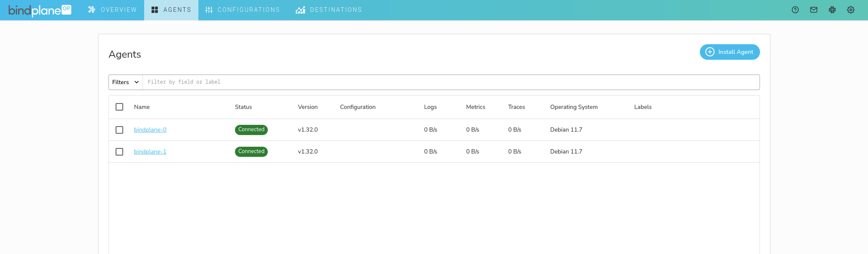868x254 pixels.
Task: Click the Destinations tab chart icon
Action: click(x=300, y=10)
